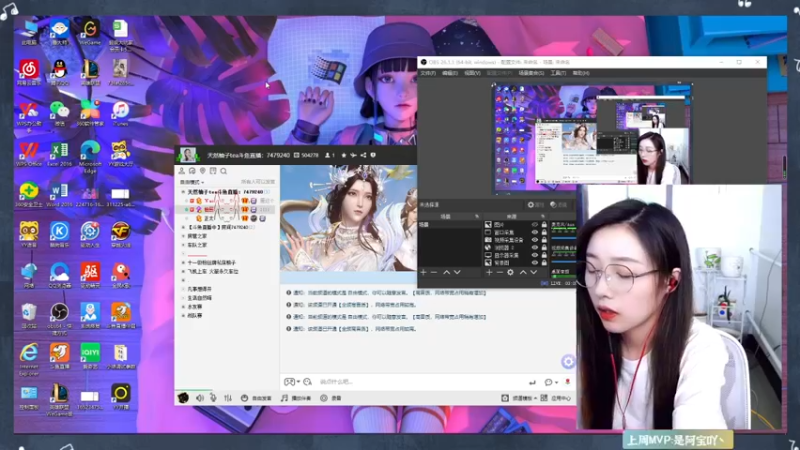Hide the 背景图 source in OBS
800x450 pixels.
coord(535,263)
